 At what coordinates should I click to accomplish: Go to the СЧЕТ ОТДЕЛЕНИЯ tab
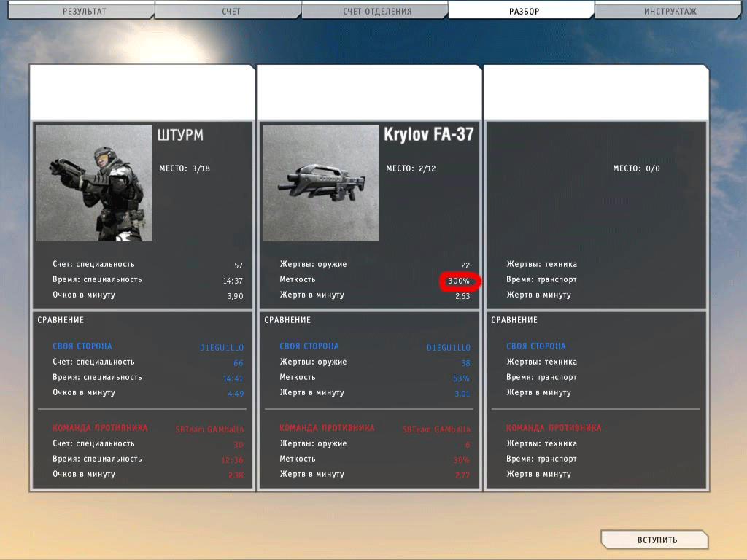coord(376,11)
